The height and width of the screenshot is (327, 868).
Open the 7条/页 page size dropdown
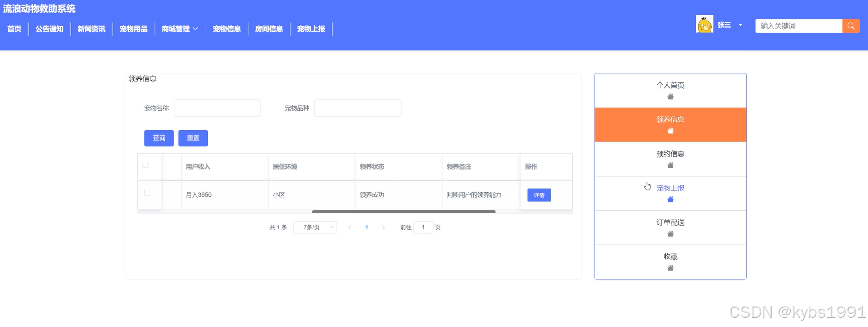[315, 227]
